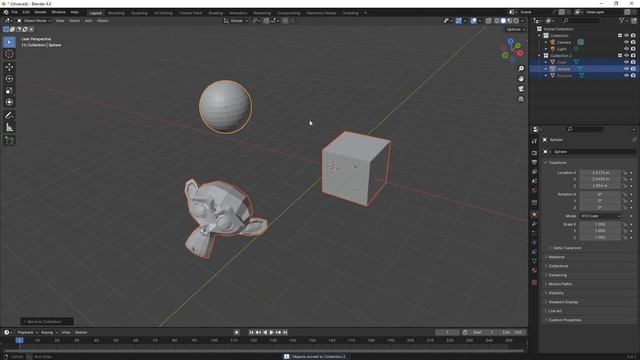Open the Object Data properties tab
Viewport: 640px width, 360px height.
point(534,261)
